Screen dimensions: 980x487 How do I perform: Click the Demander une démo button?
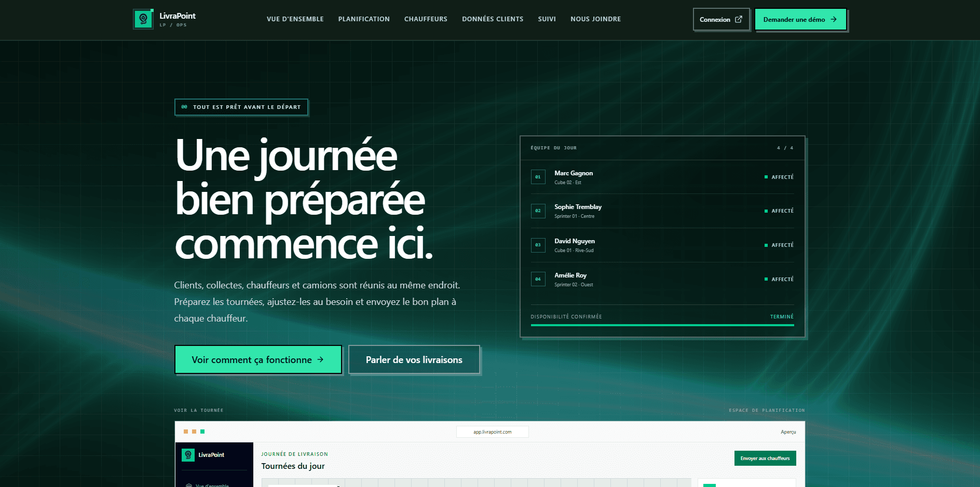[800, 19]
